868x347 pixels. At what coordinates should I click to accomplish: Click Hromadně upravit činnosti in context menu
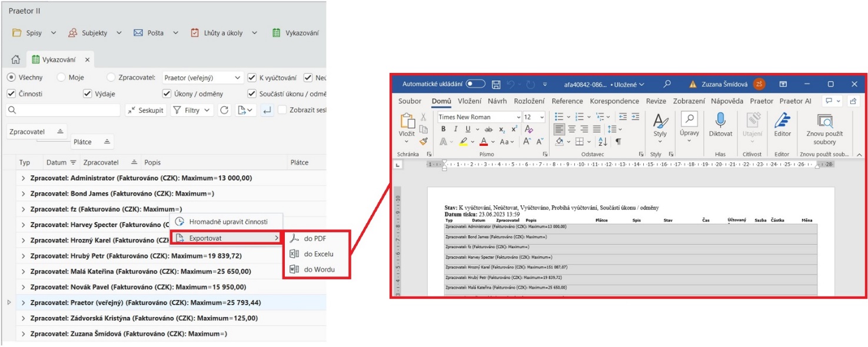coord(228,222)
